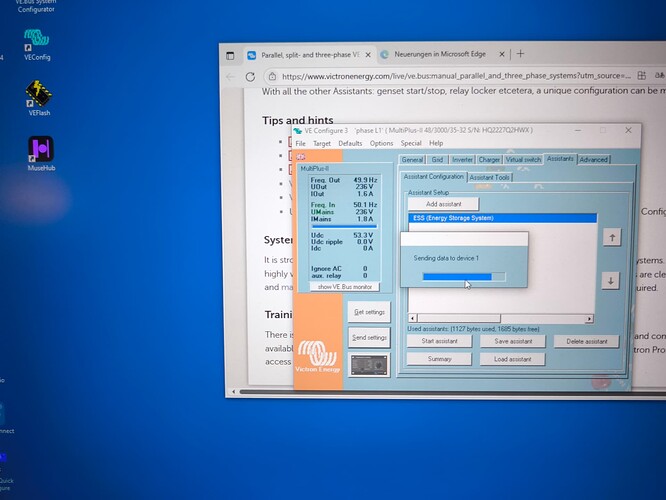666x500 pixels.
Task: Switch to the Advanced tab
Action: click(x=593, y=160)
